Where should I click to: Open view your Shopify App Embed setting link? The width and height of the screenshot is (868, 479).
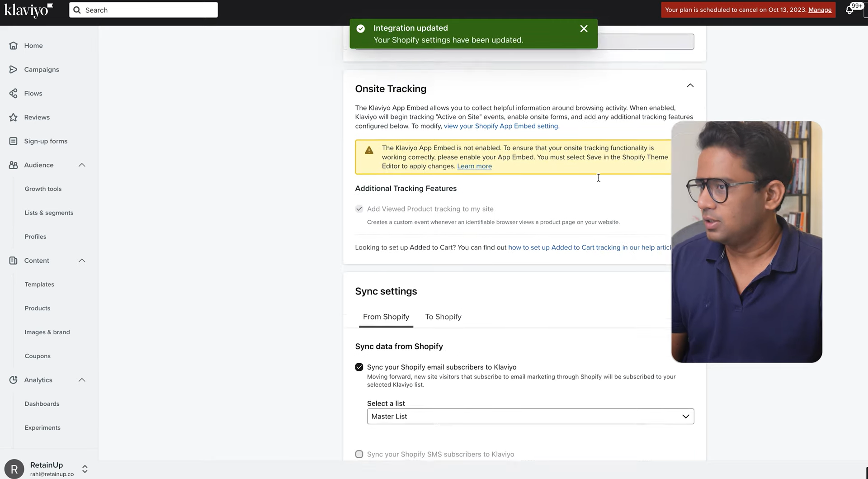pyautogui.click(x=501, y=126)
